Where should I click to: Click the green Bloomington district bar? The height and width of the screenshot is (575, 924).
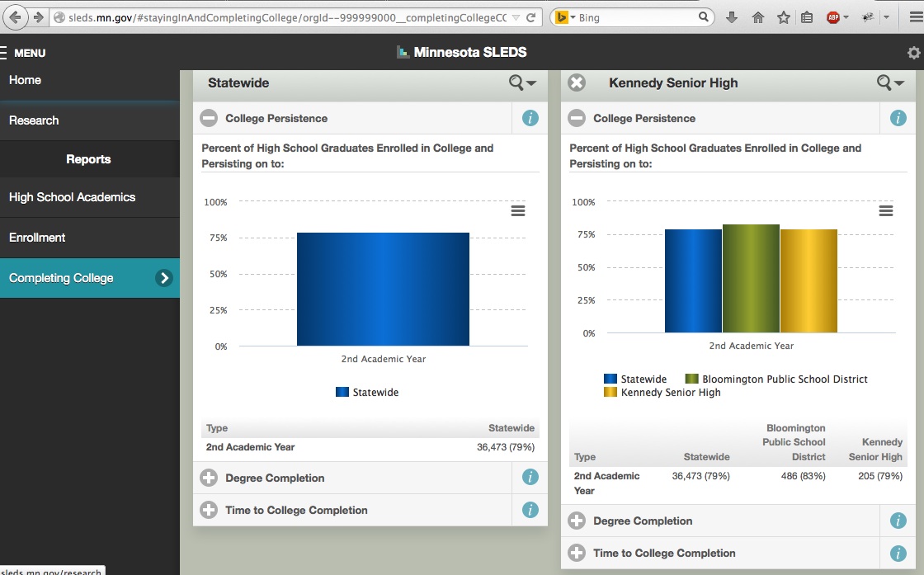point(751,279)
